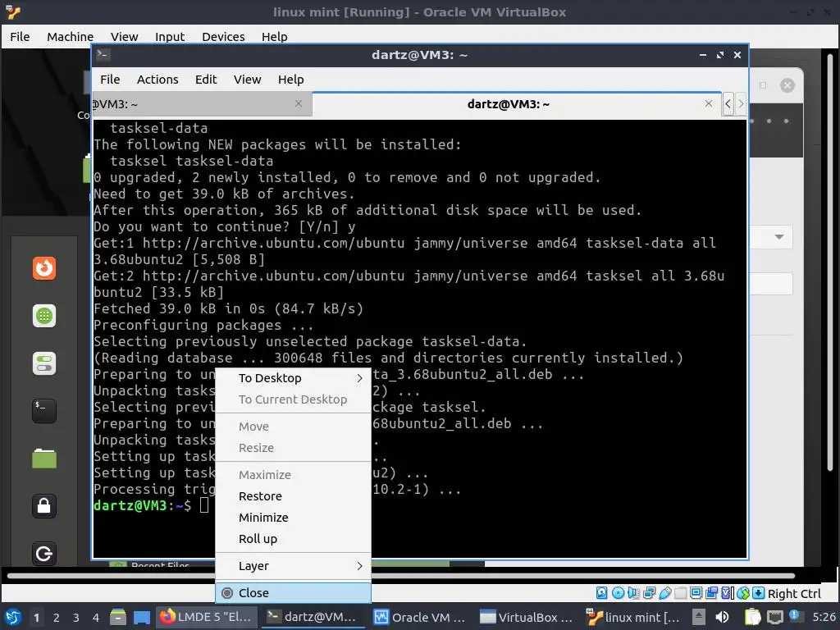Open the system settings toggles icon in the dock
The height and width of the screenshot is (630, 840).
(x=44, y=363)
